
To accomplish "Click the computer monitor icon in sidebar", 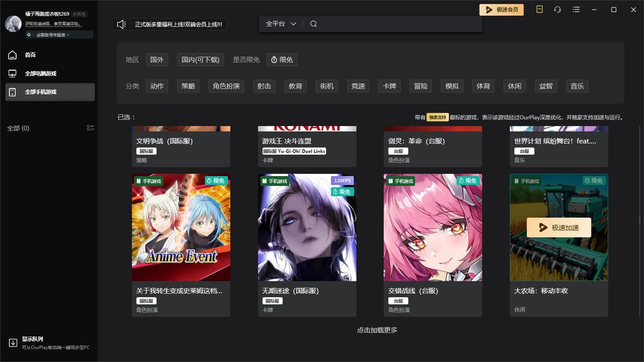I will tap(13, 73).
